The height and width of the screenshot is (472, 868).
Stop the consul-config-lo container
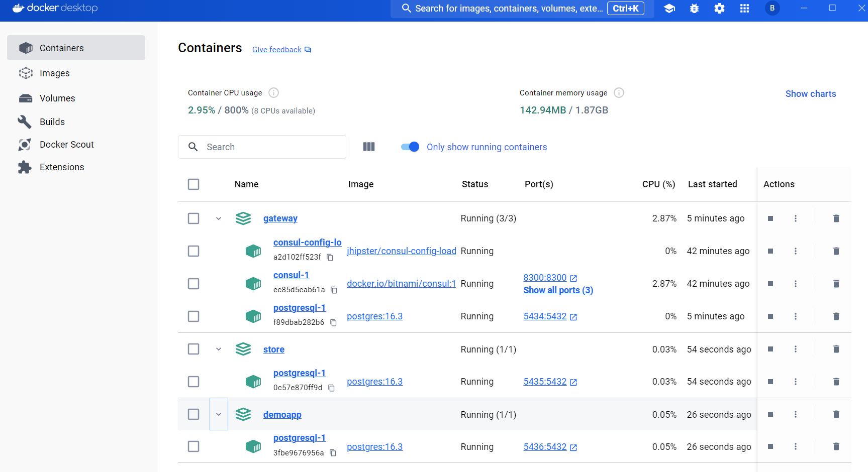tap(770, 251)
